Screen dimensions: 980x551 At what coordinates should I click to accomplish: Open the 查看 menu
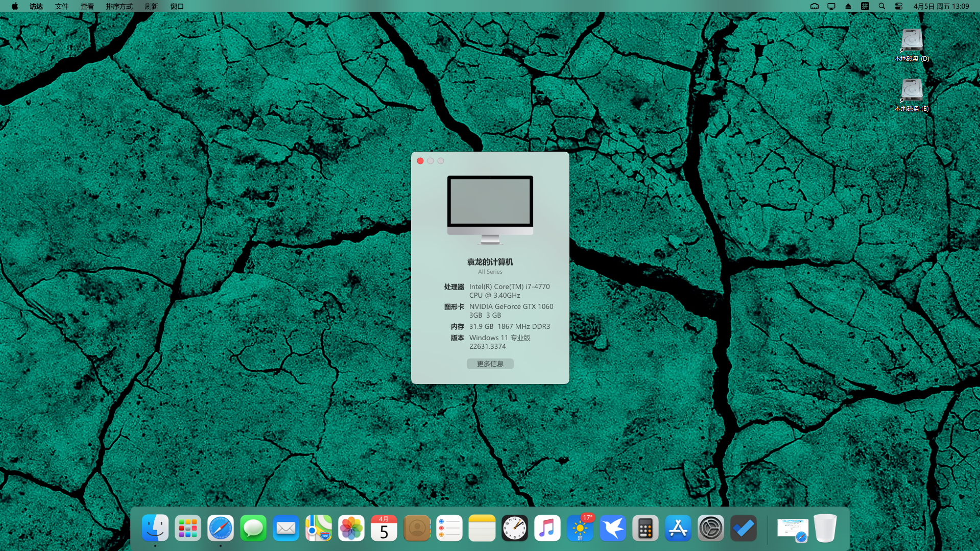point(87,6)
